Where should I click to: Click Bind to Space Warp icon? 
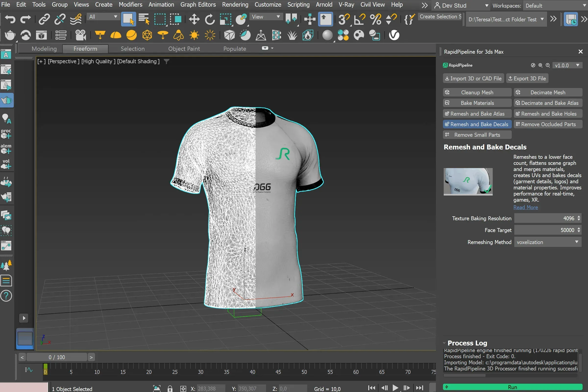tap(75, 19)
